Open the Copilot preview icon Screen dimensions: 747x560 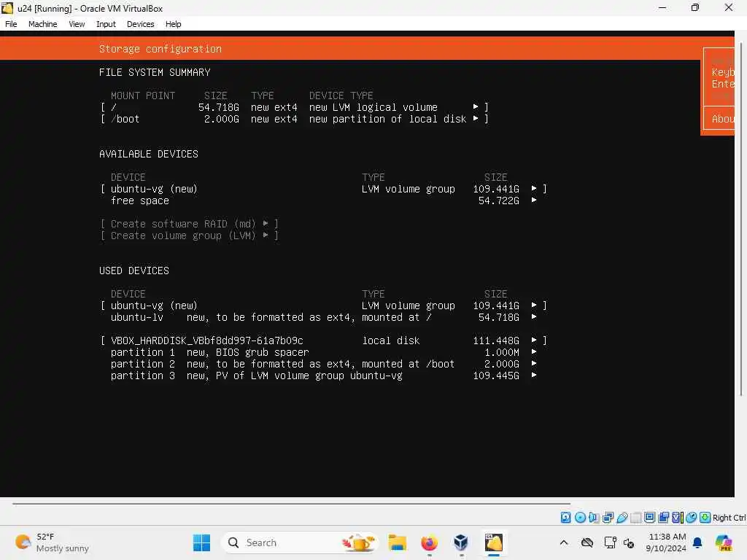click(724, 542)
